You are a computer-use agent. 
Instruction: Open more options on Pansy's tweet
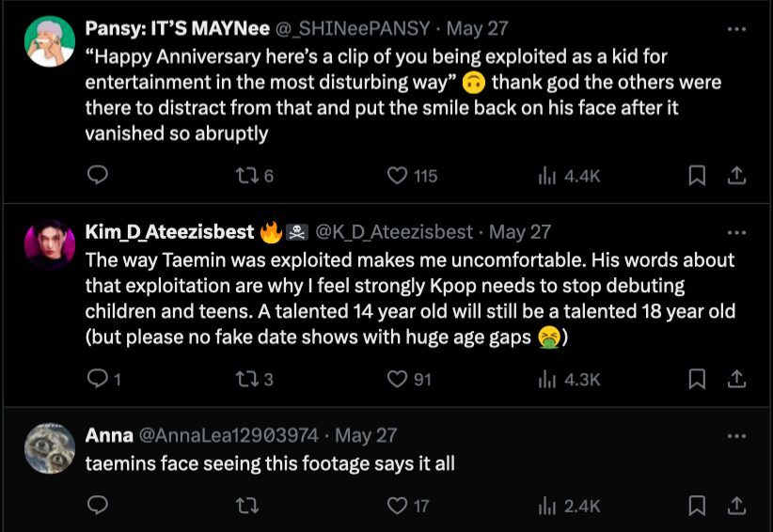tap(737, 27)
